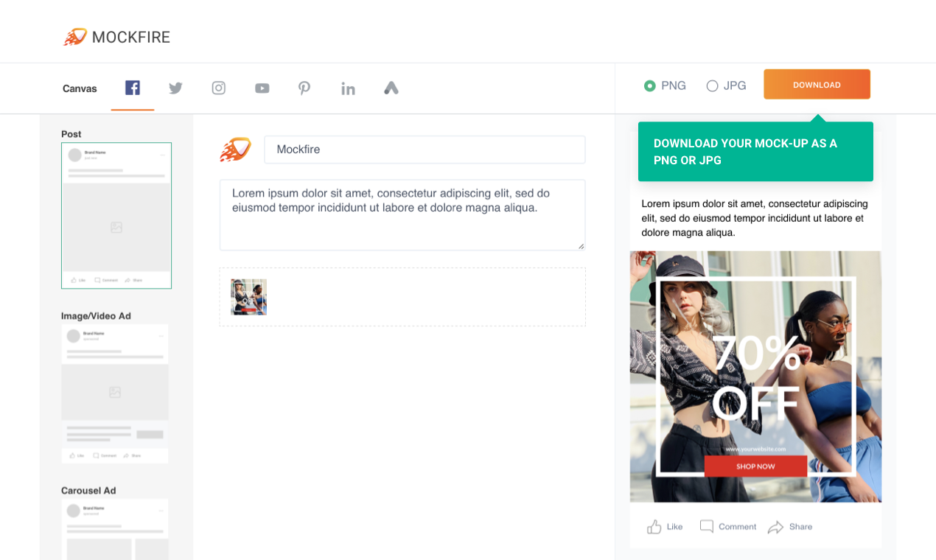The width and height of the screenshot is (936, 560).
Task: Click the green download tooltip message
Action: [755, 152]
